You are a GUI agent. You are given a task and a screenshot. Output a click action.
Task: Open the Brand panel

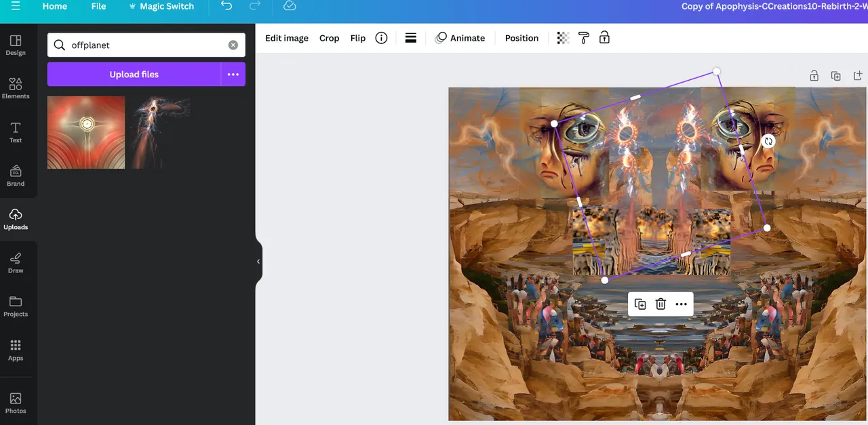(16, 176)
